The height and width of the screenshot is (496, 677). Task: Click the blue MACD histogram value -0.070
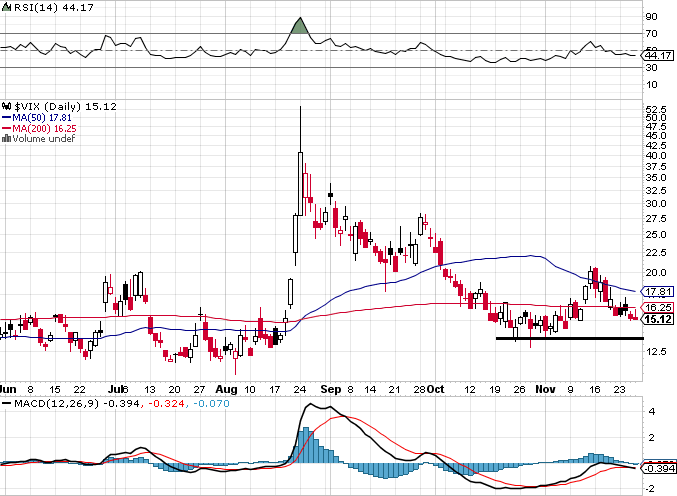(x=211, y=404)
